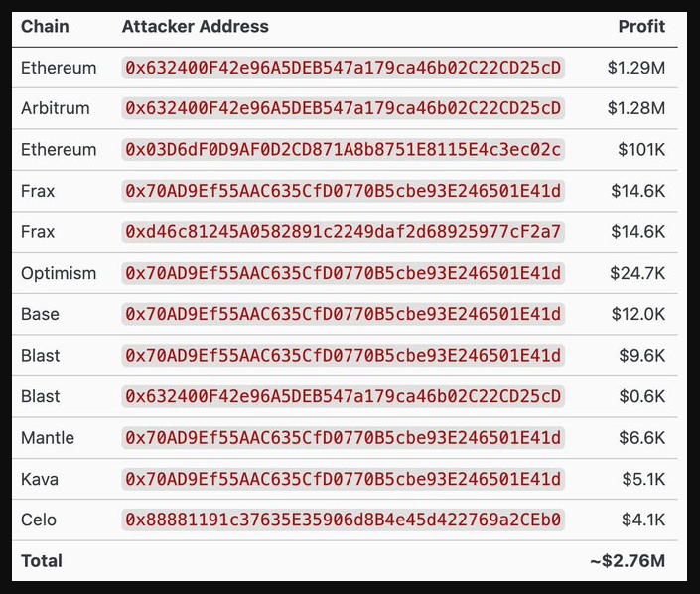The image size is (700, 594).
Task: Click the Celo chain name
Action: [x=39, y=520]
